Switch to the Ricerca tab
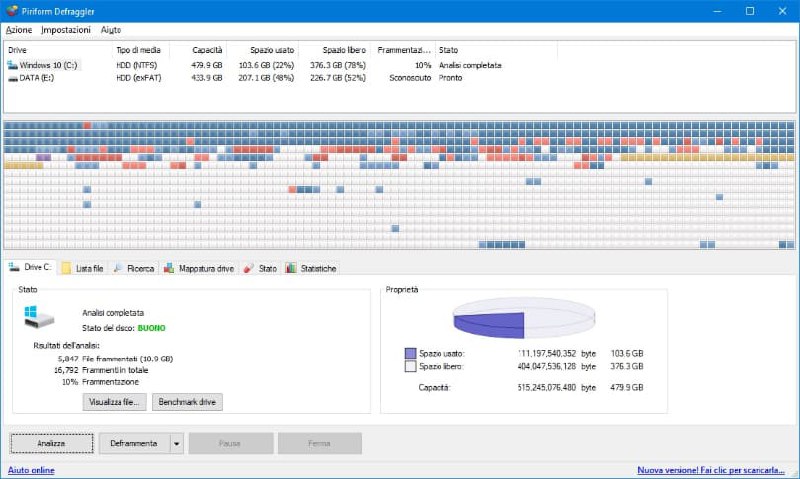This screenshot has width=800, height=479. tap(134, 268)
